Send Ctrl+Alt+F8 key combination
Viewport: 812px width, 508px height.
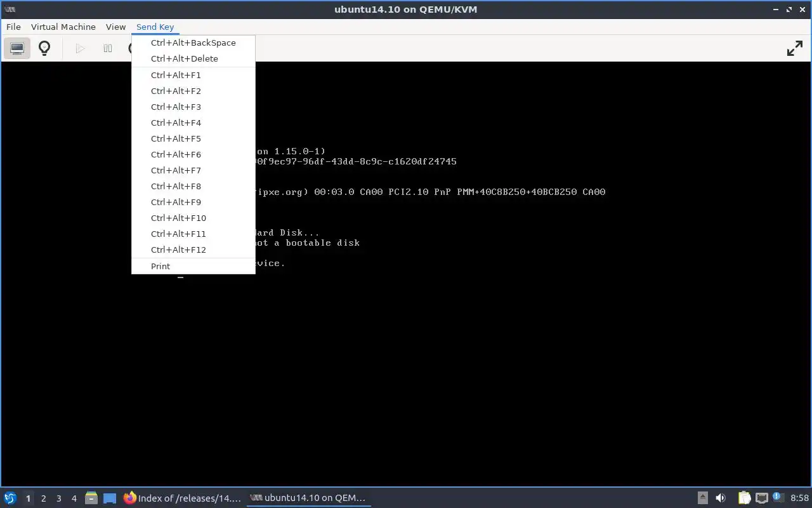coord(193,186)
